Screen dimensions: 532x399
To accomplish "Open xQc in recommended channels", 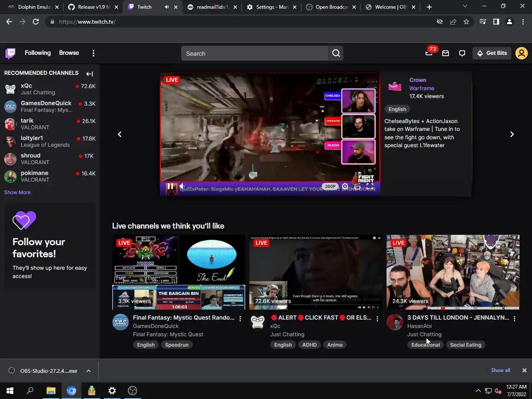I will coord(50,89).
